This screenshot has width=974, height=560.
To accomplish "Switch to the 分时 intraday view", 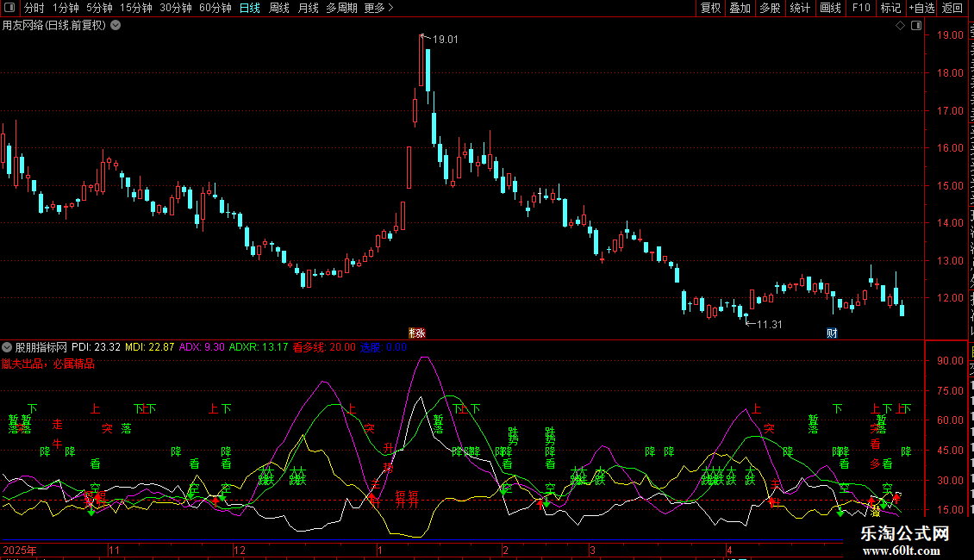I will (34, 8).
